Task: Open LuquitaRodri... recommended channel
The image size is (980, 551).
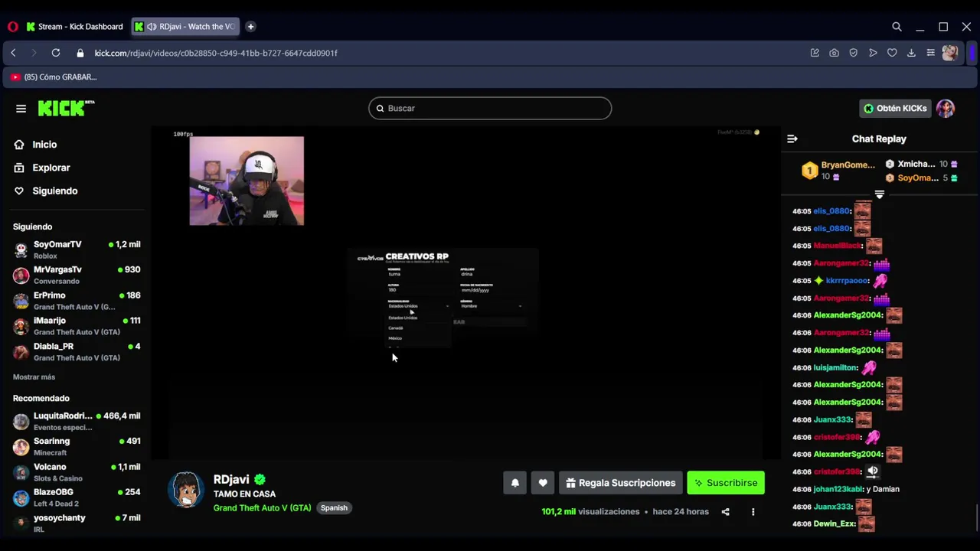Action: pyautogui.click(x=77, y=421)
